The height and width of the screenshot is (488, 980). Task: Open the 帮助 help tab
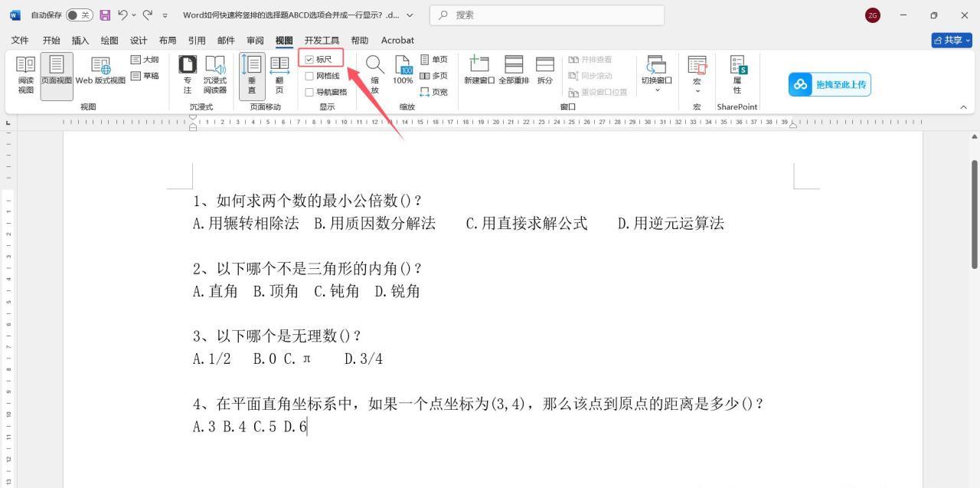359,40
